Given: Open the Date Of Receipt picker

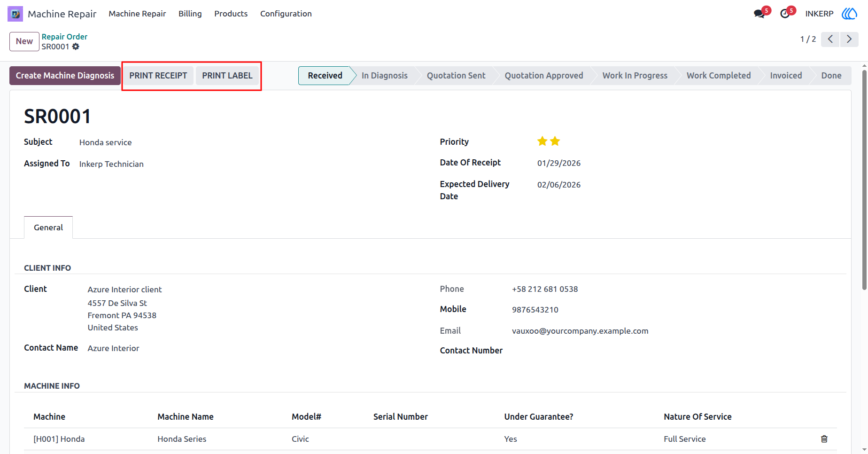Looking at the screenshot, I should tap(559, 163).
